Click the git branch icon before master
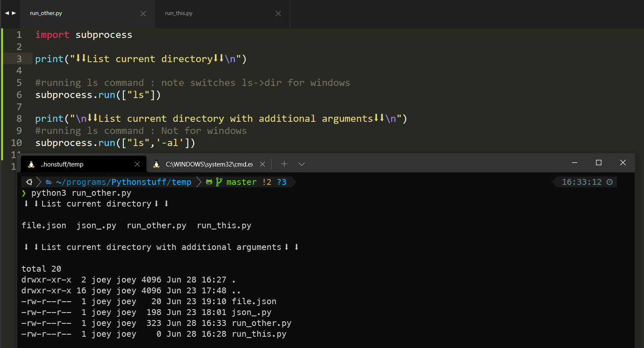 219,182
